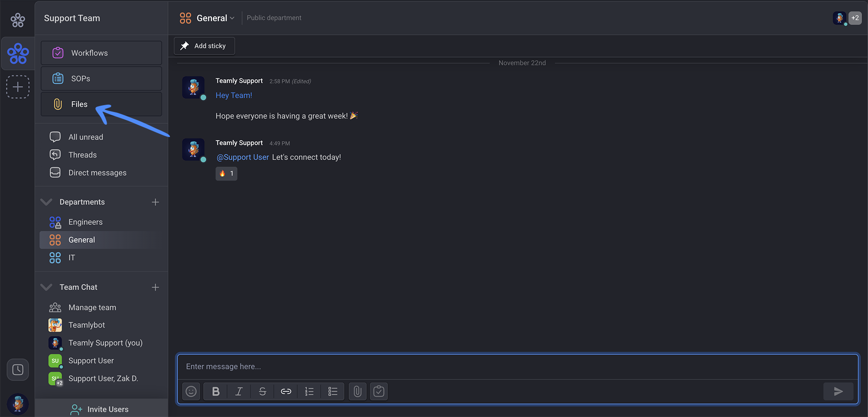This screenshot has height=417, width=868.
Task: Click Teamly Support avatar on 4:49 PM message
Action: coord(194,150)
